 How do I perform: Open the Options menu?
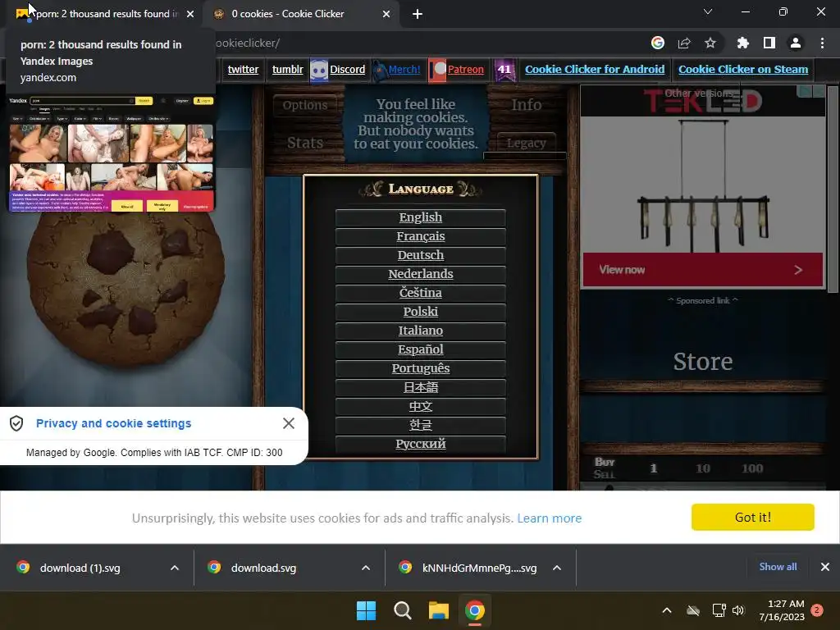[305, 106]
